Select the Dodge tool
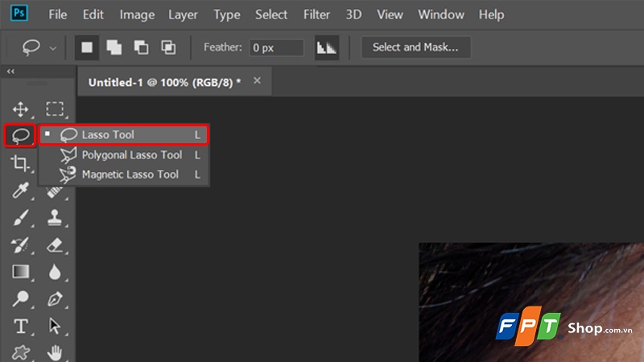 click(20, 298)
